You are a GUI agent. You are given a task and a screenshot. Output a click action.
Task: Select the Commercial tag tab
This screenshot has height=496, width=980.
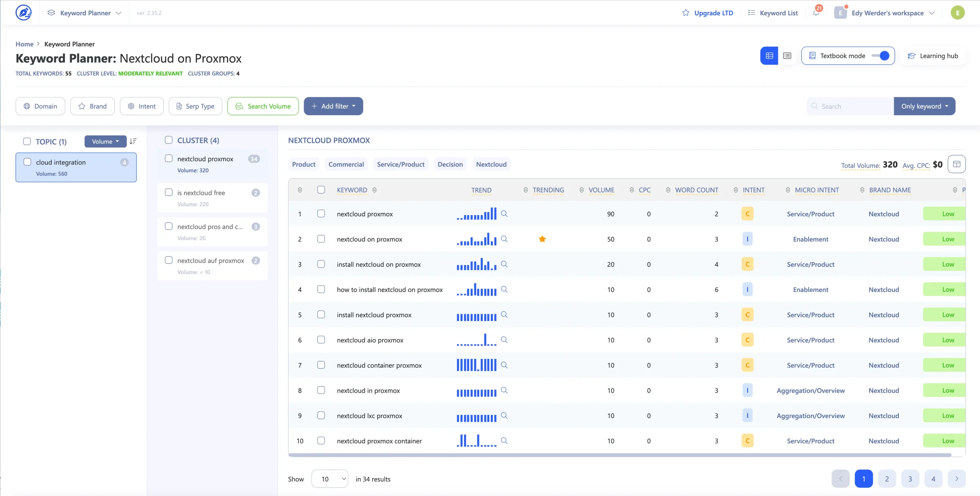346,164
